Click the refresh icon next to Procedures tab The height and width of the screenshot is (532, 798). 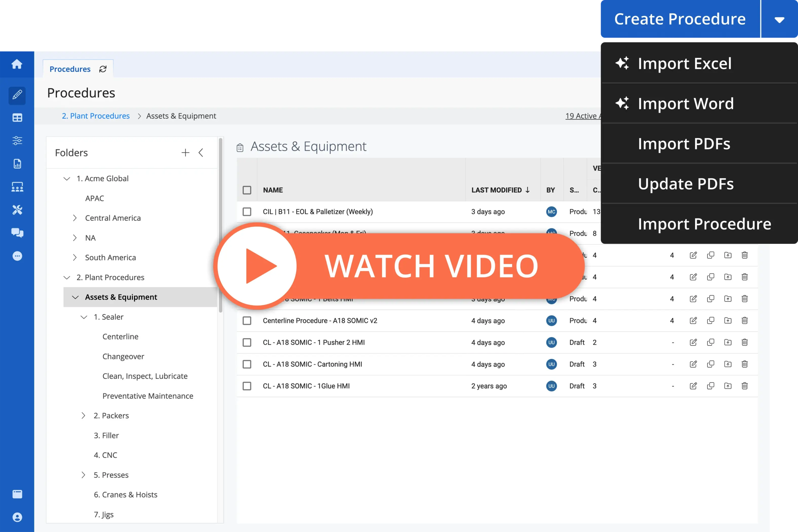(102, 69)
